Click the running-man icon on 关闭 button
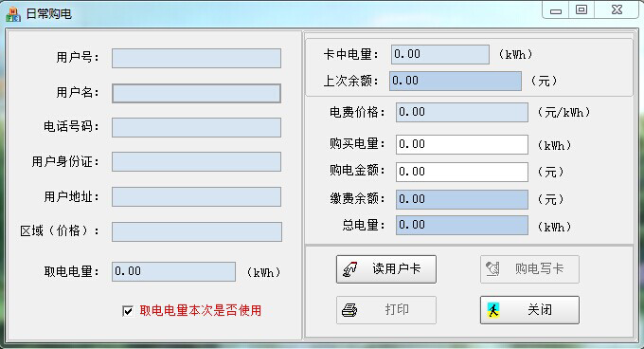This screenshot has width=644, height=349. 493,310
